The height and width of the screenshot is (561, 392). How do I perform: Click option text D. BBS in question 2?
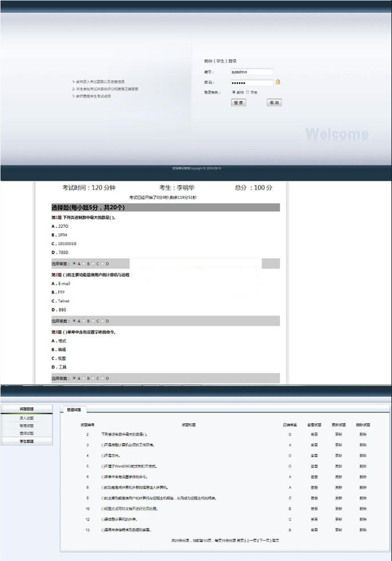click(x=59, y=310)
